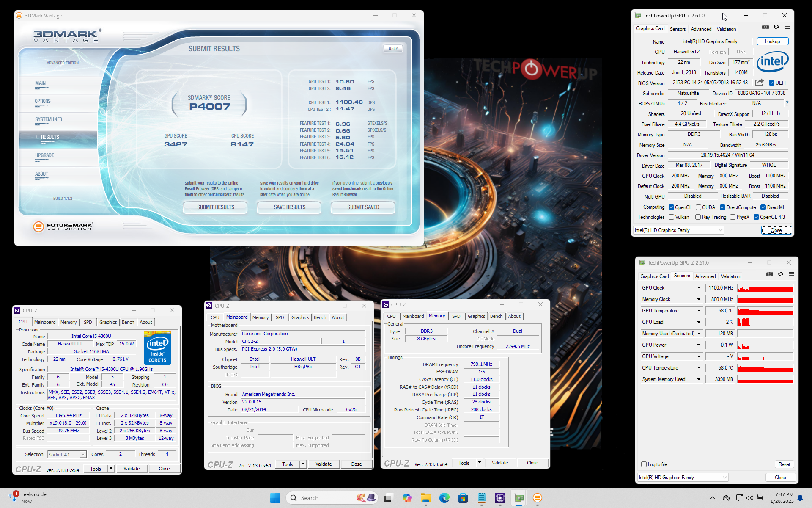Image resolution: width=812 pixels, height=508 pixels.
Task: Open Microsoft Edge from the taskbar
Action: [x=444, y=498]
